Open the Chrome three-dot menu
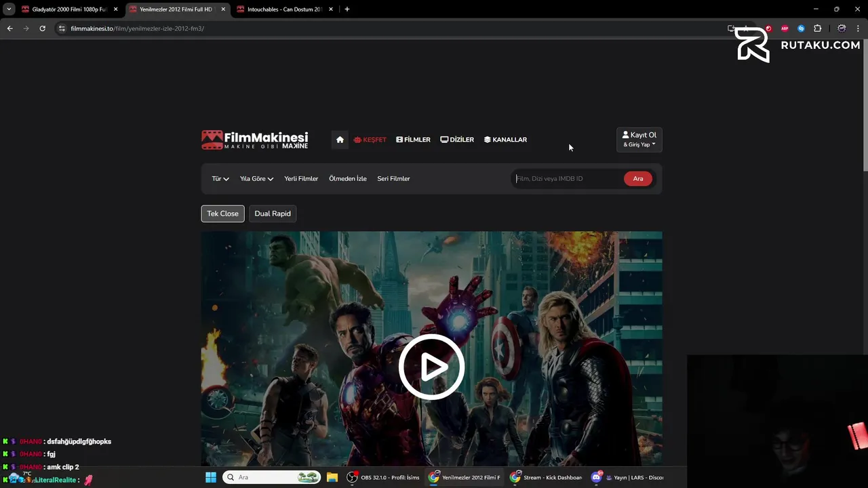This screenshot has width=868, height=488. pyautogui.click(x=859, y=28)
